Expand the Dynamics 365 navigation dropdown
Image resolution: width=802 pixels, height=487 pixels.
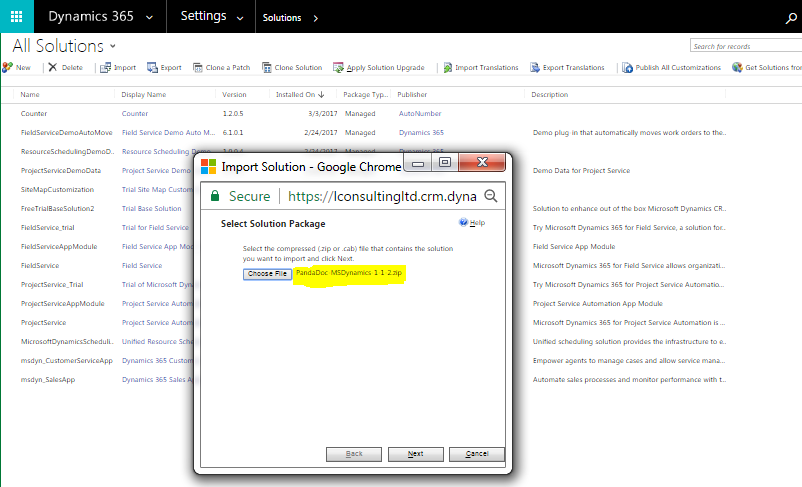[149, 18]
